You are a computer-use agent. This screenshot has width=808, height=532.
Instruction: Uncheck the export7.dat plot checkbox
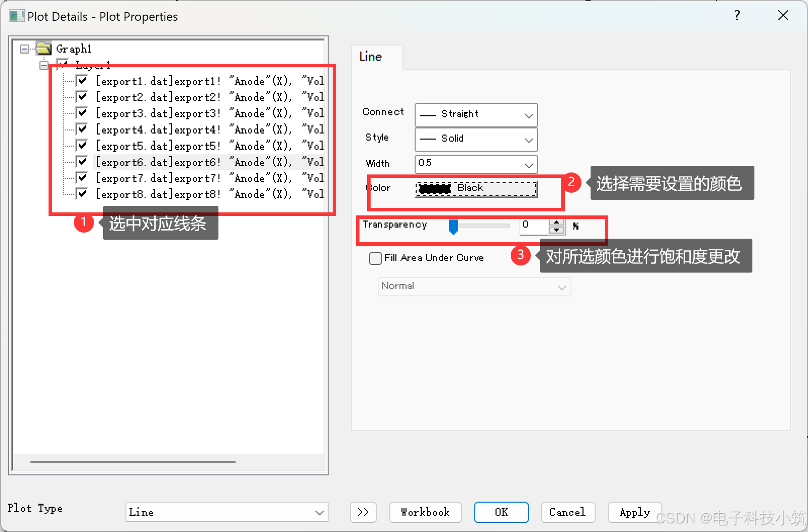point(81,178)
